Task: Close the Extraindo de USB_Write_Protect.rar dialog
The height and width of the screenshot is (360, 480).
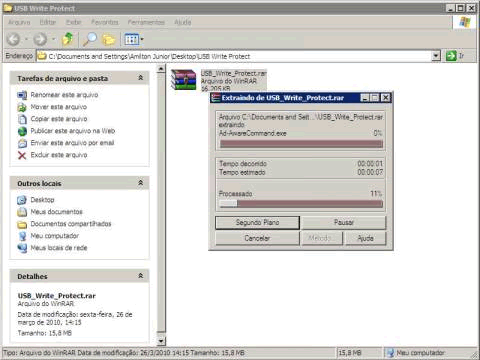Action: point(385,98)
